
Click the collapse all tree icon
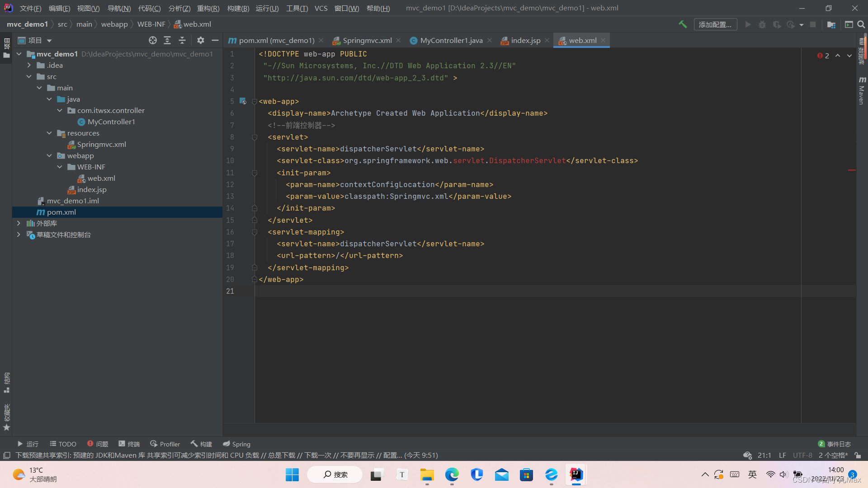click(x=182, y=40)
